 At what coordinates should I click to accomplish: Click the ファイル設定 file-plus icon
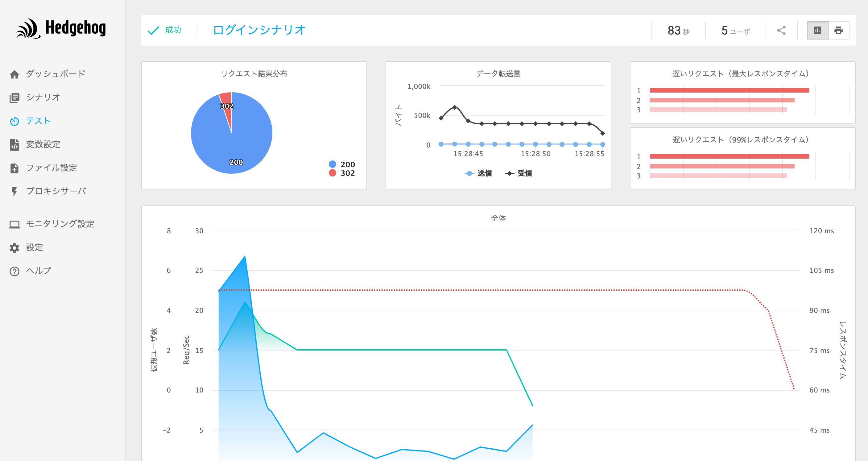coord(14,168)
